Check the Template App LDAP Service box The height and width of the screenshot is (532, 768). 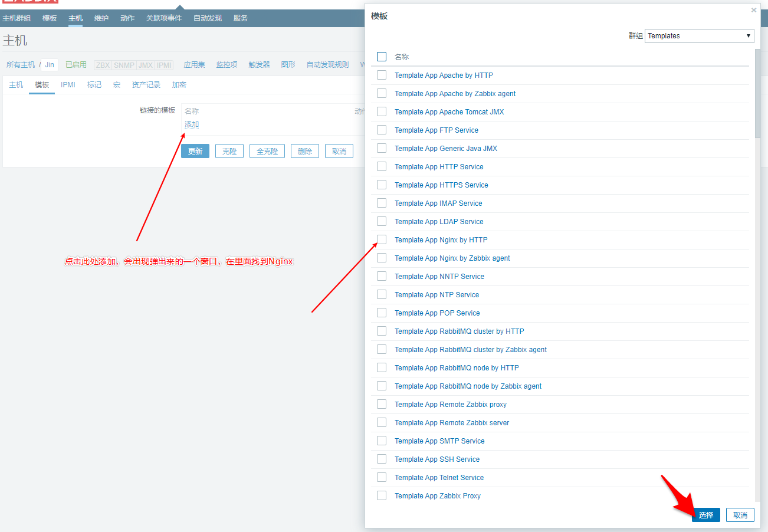(x=382, y=221)
